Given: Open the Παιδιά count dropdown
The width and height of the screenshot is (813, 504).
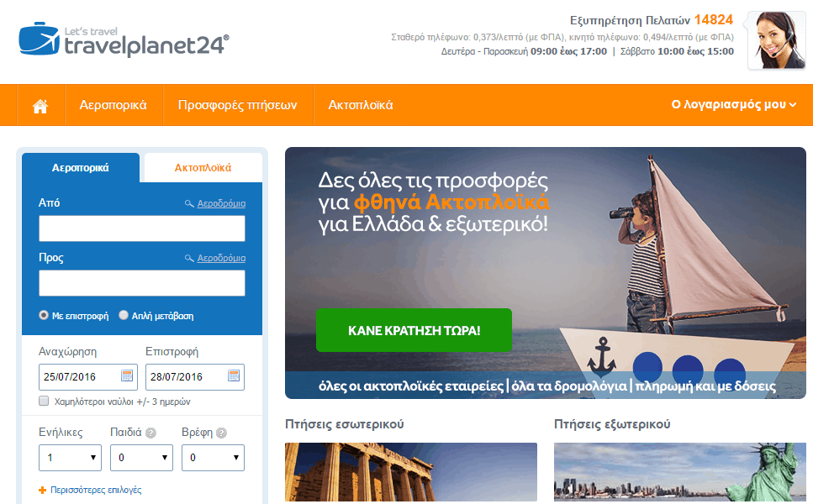Looking at the screenshot, I should (141, 458).
